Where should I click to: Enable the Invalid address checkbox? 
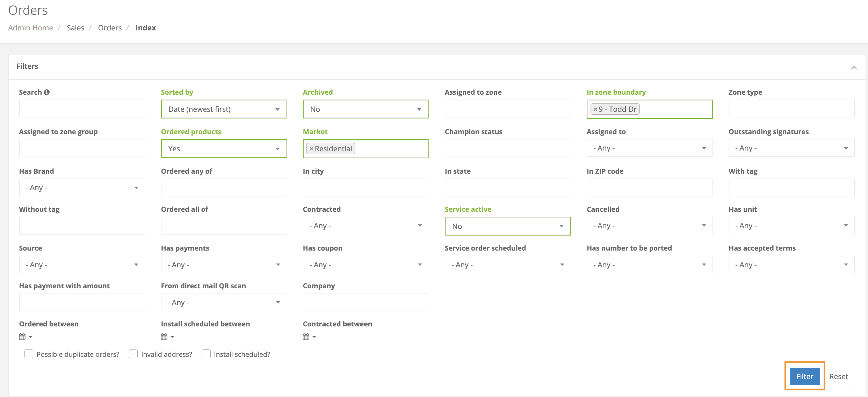tap(133, 354)
